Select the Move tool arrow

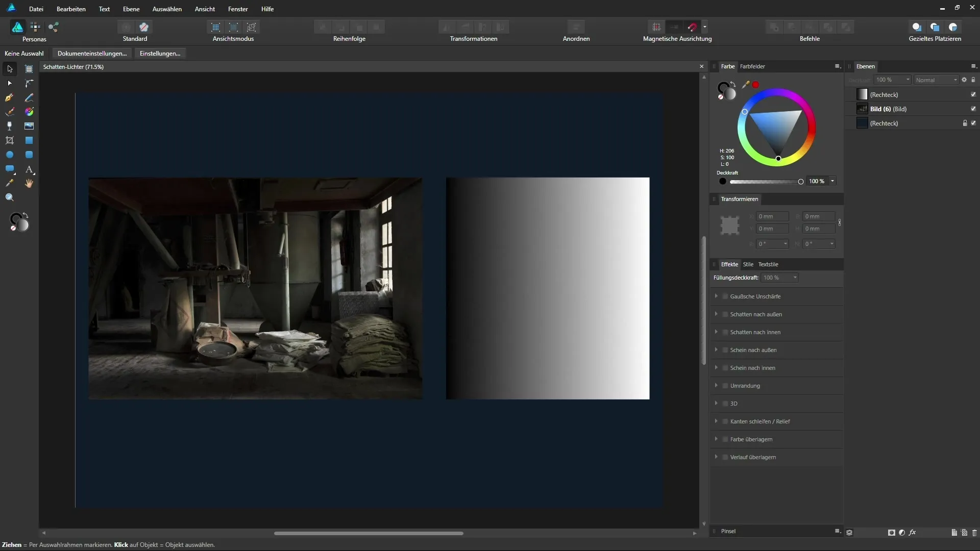[10, 69]
